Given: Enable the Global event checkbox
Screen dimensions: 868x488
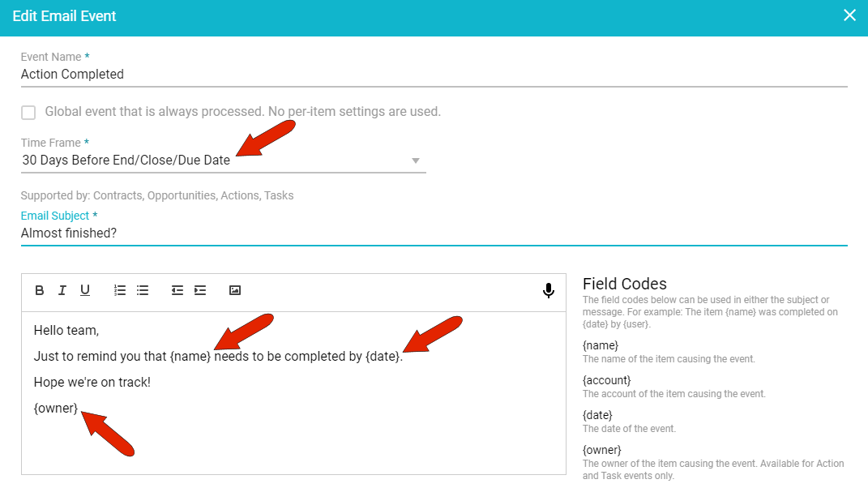Looking at the screenshot, I should 28,113.
